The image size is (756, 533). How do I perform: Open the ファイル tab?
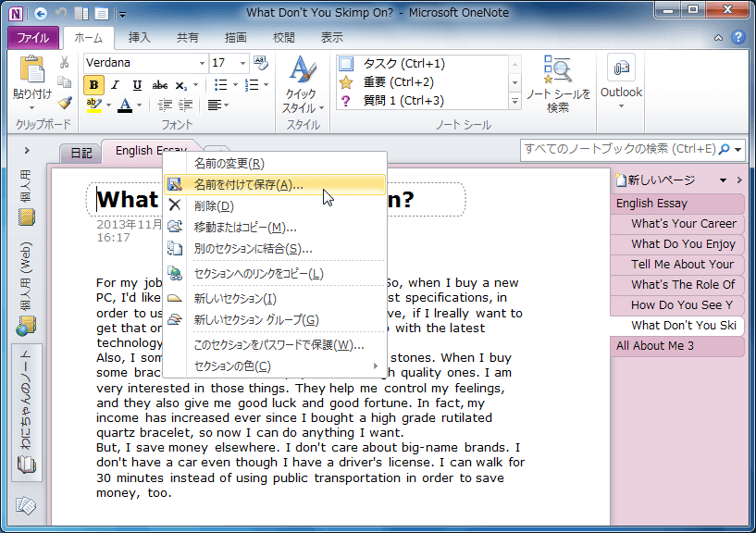[x=33, y=38]
